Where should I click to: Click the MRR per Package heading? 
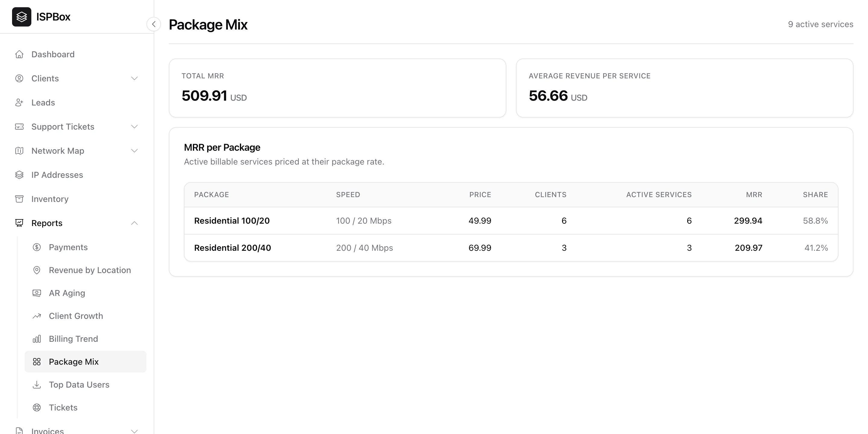click(222, 147)
